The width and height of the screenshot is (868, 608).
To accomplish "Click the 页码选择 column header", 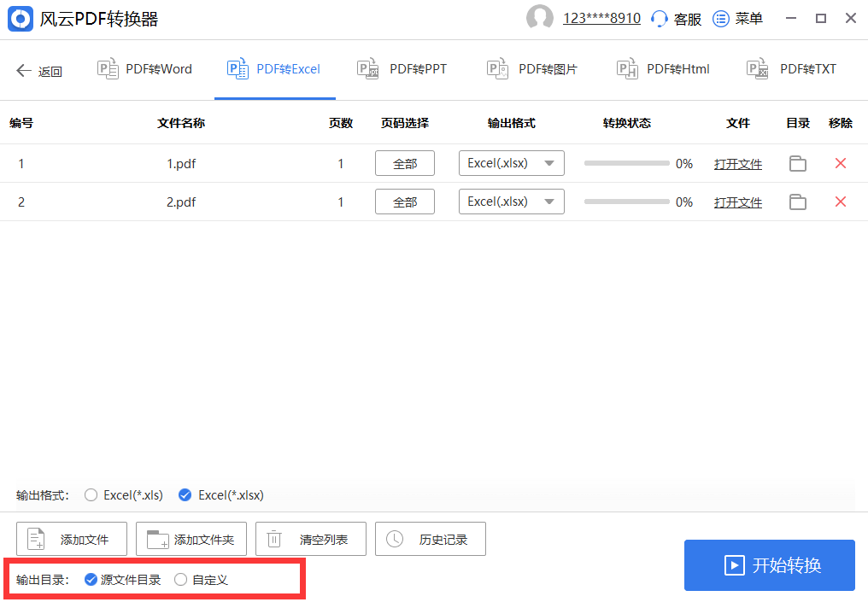I will point(405,123).
